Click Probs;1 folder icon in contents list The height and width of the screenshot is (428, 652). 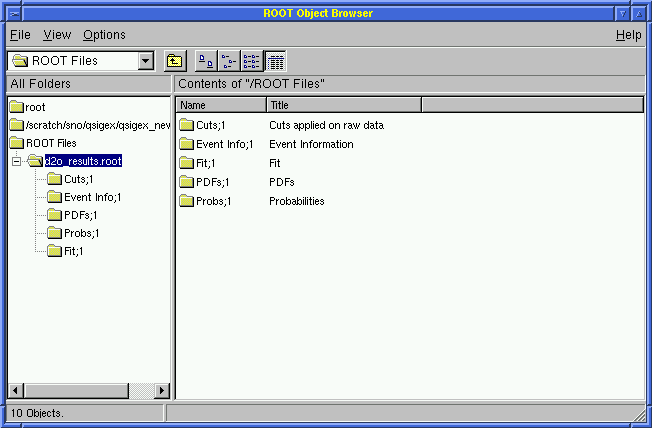coord(187,201)
